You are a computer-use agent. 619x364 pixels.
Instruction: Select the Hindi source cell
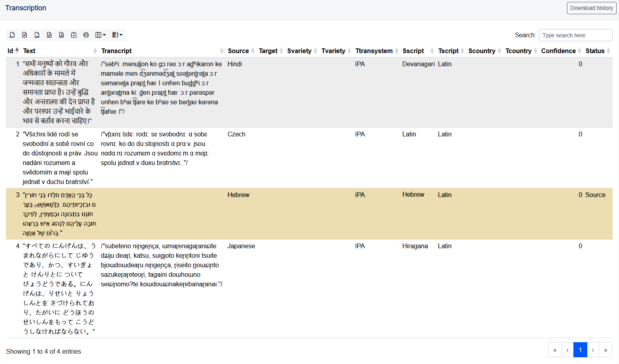235,64
